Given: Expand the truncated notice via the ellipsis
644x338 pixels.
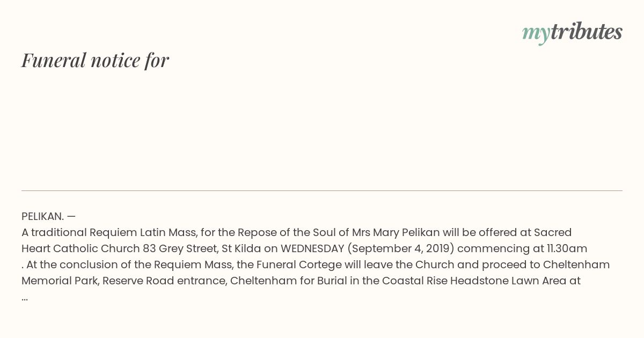Looking at the screenshot, I should tap(25, 298).
